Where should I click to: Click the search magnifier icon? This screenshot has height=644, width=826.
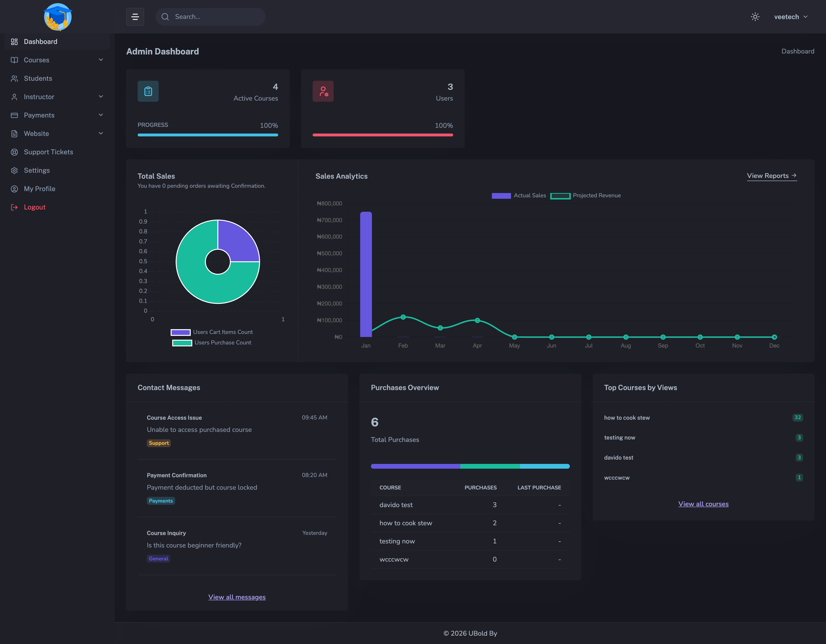click(x=165, y=17)
